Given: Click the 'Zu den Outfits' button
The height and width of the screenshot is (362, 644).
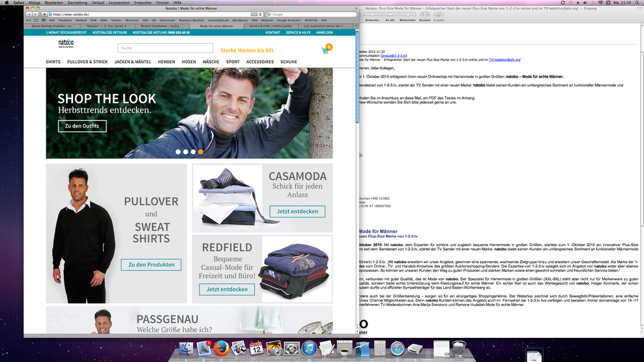Looking at the screenshot, I should pyautogui.click(x=82, y=126).
